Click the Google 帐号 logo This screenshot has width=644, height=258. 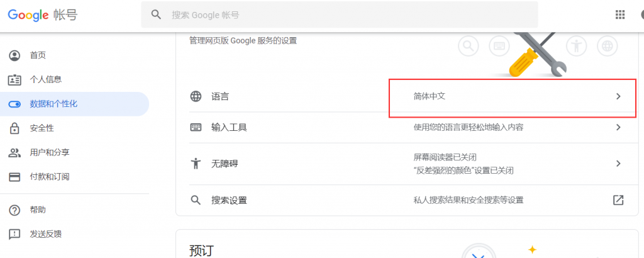click(x=42, y=14)
